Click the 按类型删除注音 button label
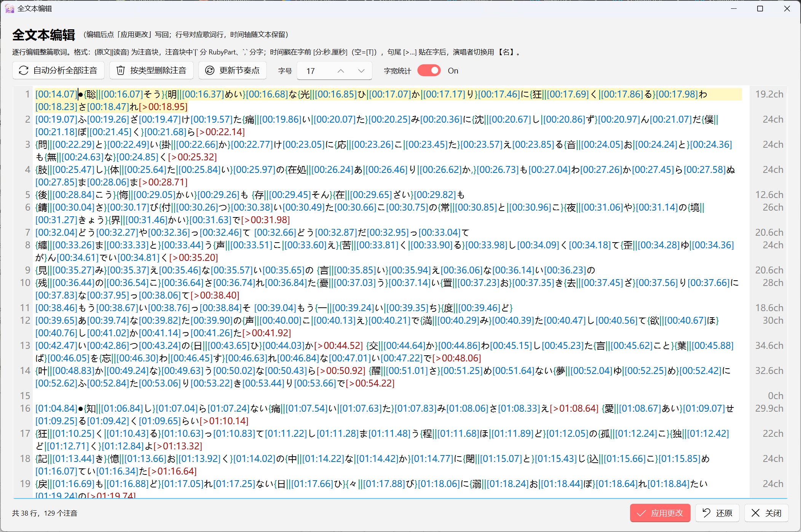This screenshot has width=801, height=532. (x=158, y=70)
